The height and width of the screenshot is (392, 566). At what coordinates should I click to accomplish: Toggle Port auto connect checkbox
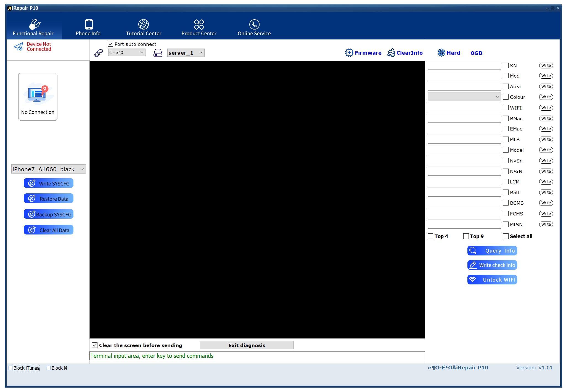click(x=110, y=44)
